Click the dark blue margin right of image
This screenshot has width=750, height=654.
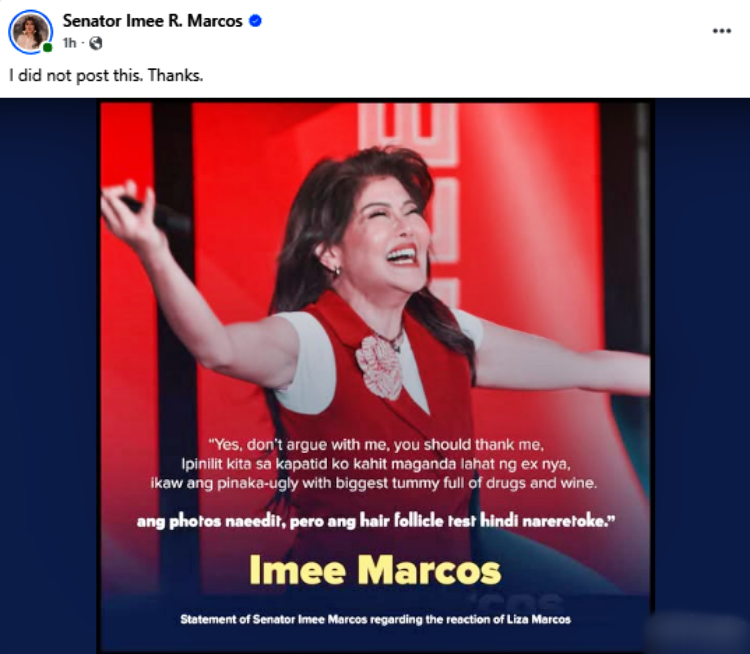(702, 354)
